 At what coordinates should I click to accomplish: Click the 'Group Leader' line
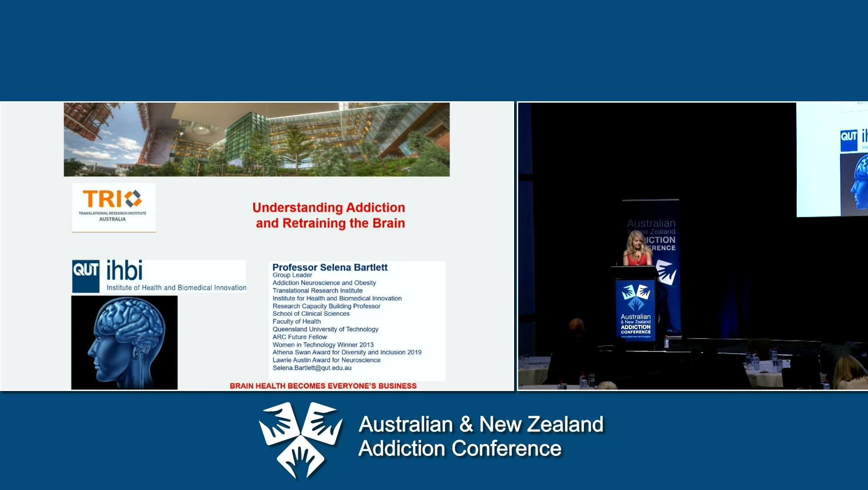292,275
